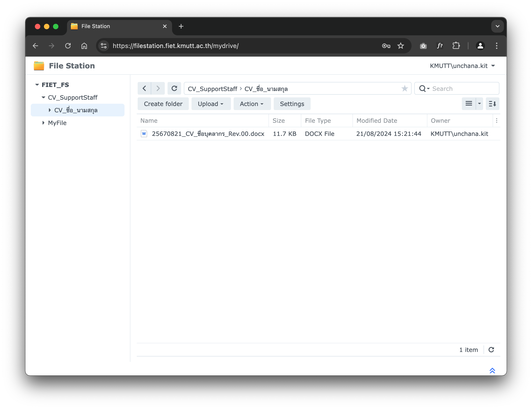Viewport: 532px width, 409px height.
Task: Select file 25670821_CV_ชื่อบุคลากร_Rev.00.docx
Action: pos(208,134)
